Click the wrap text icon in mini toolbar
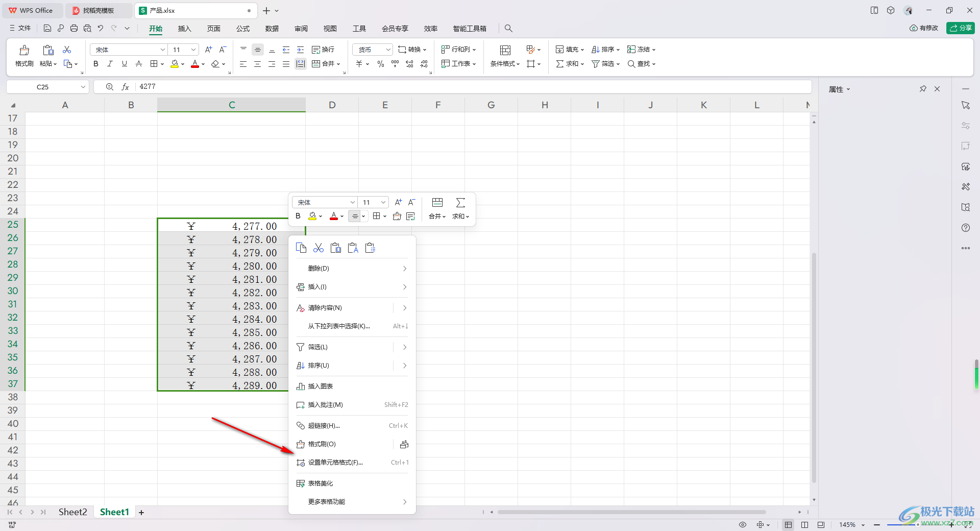This screenshot has height=531, width=980. 411,216
